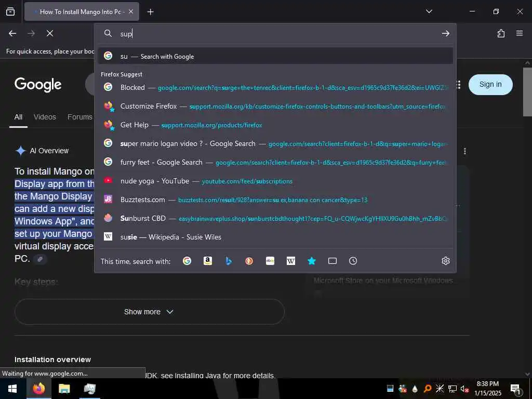This screenshot has height=399, width=532.
Task: Open the Firefox hamburger menu
Action: 520,33
